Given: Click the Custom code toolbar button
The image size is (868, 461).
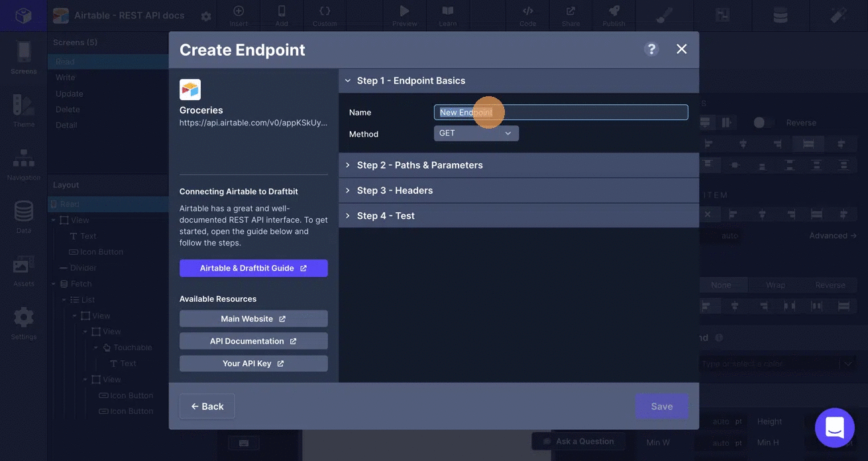Looking at the screenshot, I should [325, 15].
